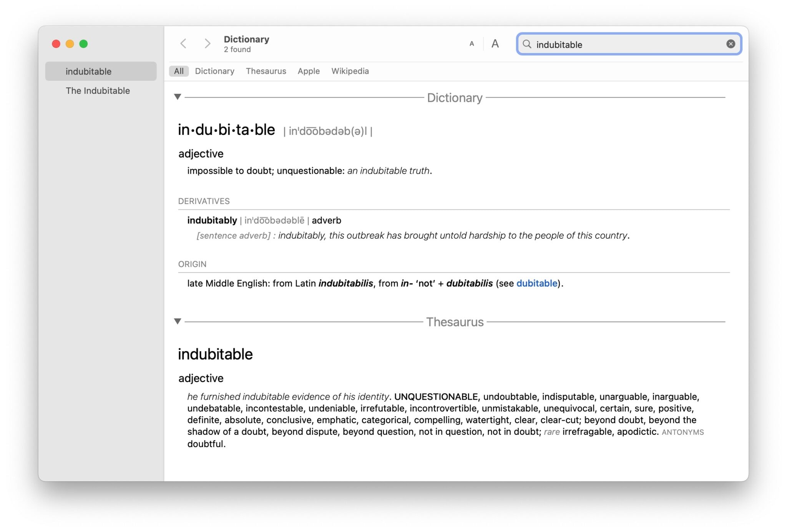This screenshot has height=532, width=787.
Task: Collapse the Dictionary section triangle
Action: tap(178, 97)
